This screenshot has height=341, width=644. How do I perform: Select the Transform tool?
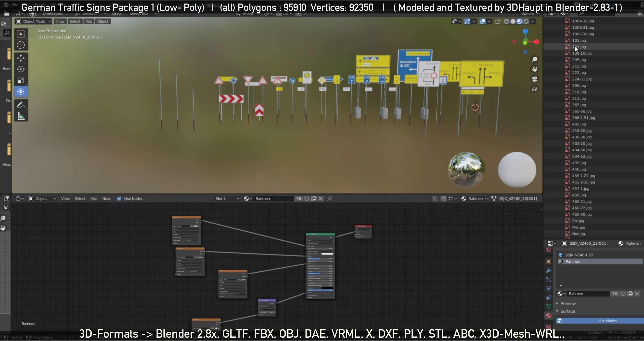pyautogui.click(x=21, y=92)
